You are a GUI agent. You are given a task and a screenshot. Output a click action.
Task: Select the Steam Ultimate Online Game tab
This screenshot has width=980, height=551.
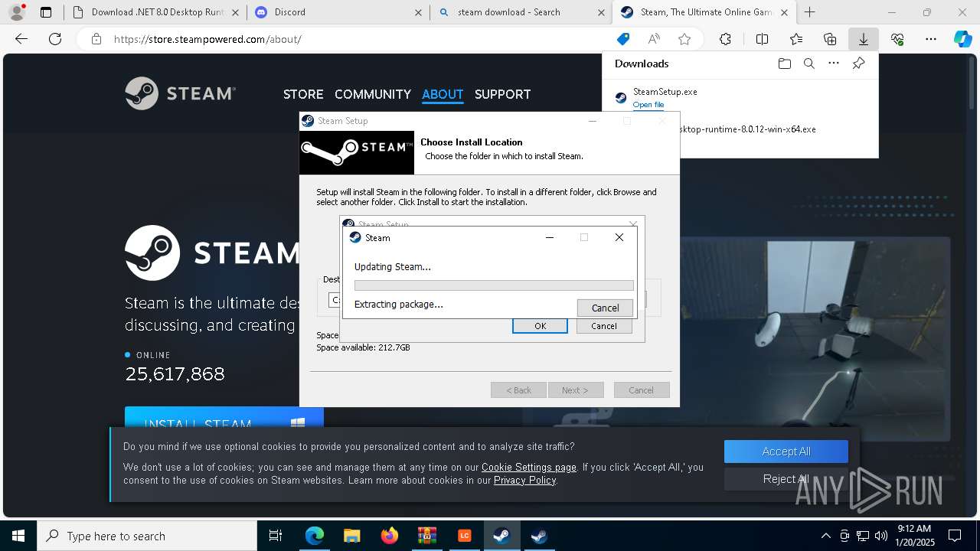click(704, 12)
